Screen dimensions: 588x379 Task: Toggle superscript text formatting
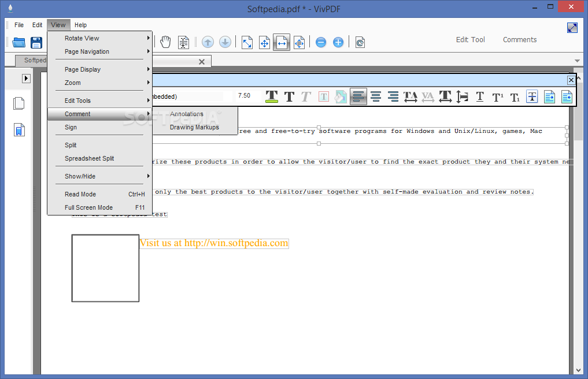click(x=498, y=98)
